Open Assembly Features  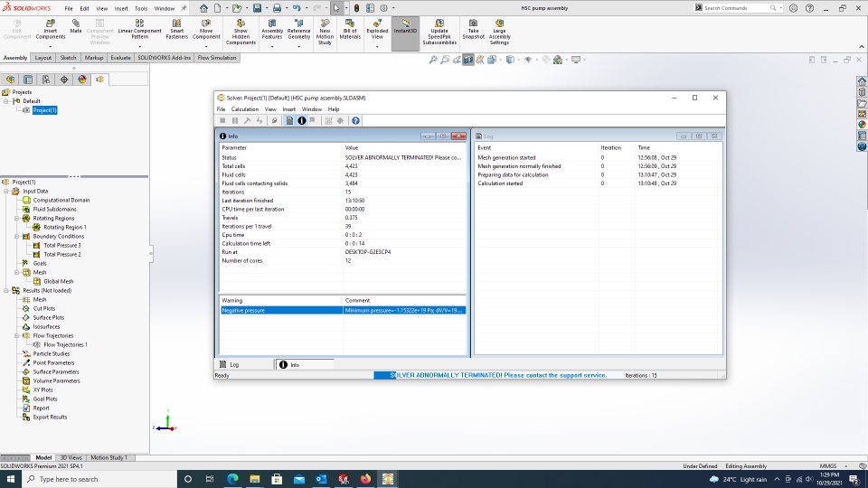[x=272, y=29]
